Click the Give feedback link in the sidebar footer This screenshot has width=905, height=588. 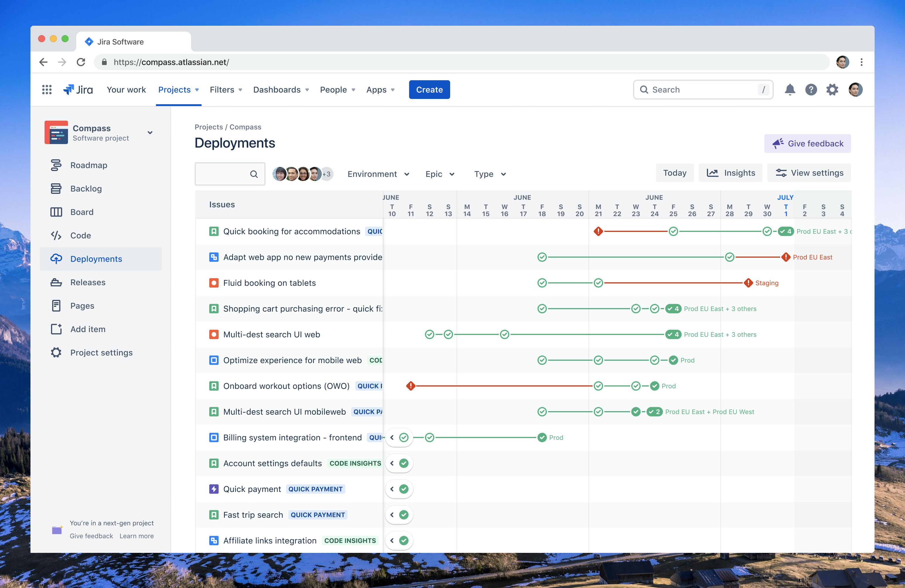click(91, 536)
